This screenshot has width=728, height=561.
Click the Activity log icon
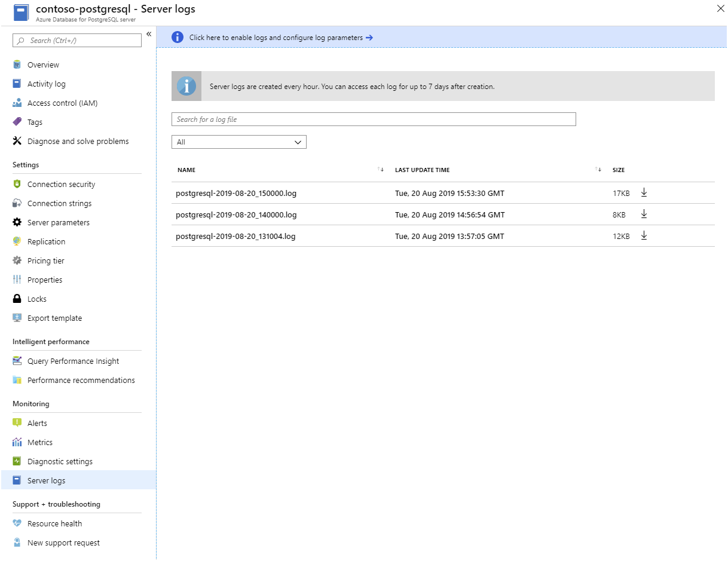click(17, 84)
